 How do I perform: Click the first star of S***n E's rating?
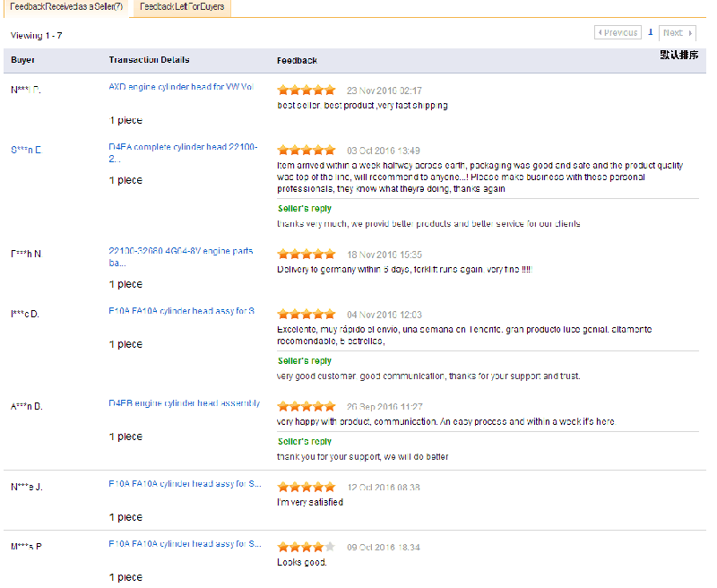(284, 150)
